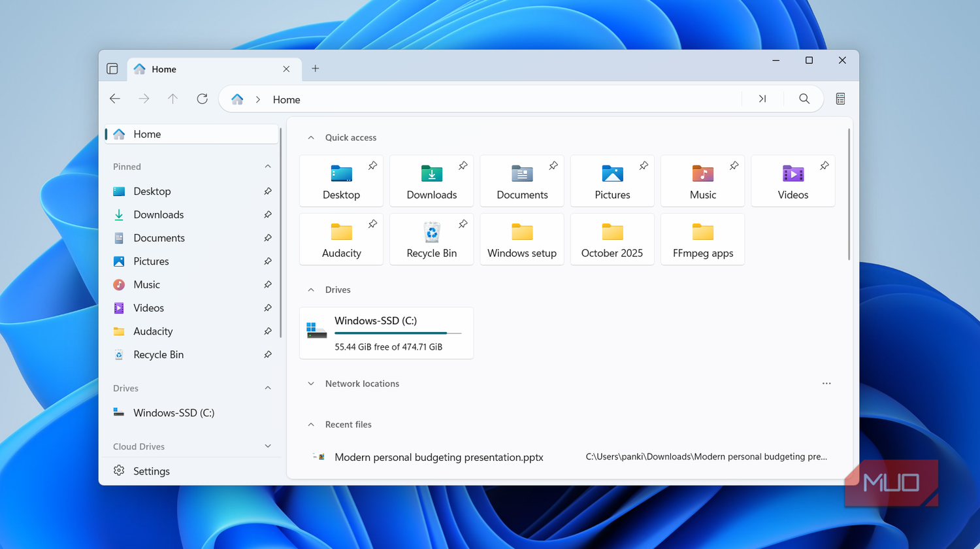This screenshot has width=980, height=549.
Task: Select Home in the sidebar
Action: [191, 134]
